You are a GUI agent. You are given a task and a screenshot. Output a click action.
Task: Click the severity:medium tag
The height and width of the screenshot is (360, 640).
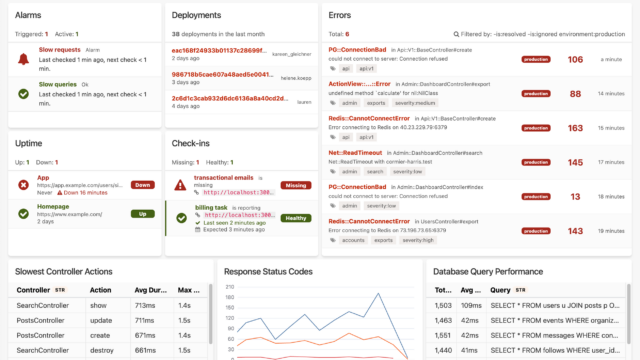(x=415, y=103)
